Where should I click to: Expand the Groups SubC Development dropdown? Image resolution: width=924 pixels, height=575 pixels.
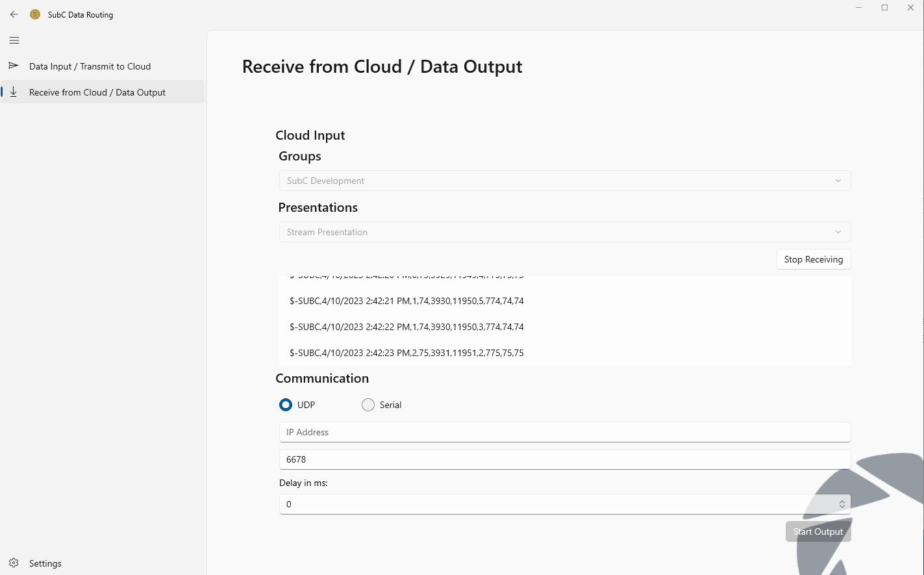(564, 181)
